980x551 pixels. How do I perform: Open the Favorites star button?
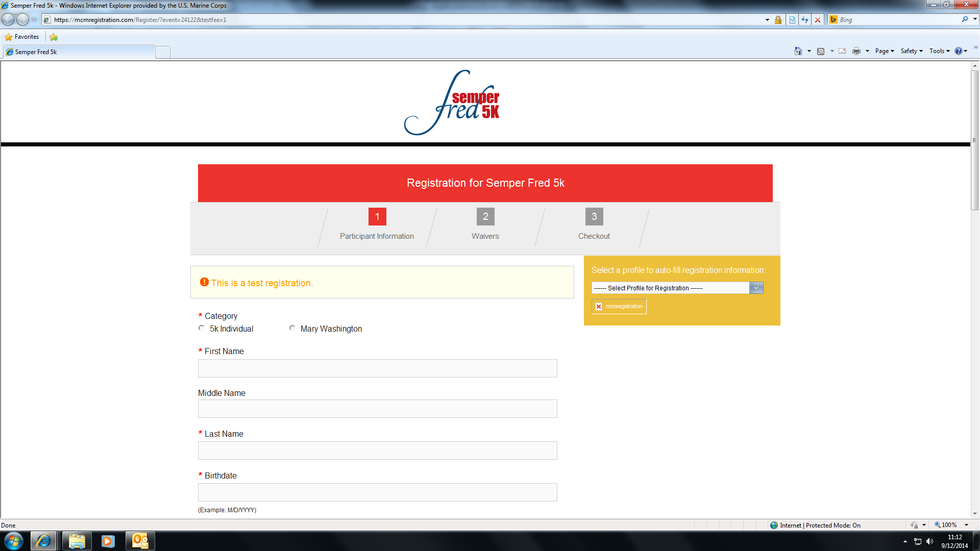[22, 37]
